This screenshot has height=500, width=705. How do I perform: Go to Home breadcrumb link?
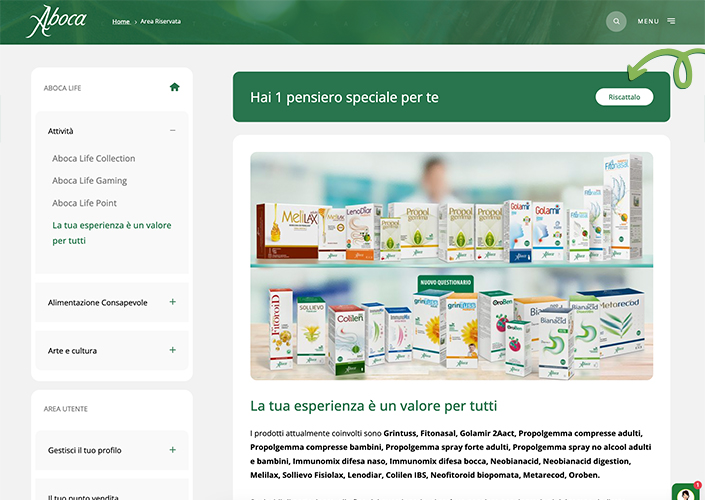click(x=120, y=21)
